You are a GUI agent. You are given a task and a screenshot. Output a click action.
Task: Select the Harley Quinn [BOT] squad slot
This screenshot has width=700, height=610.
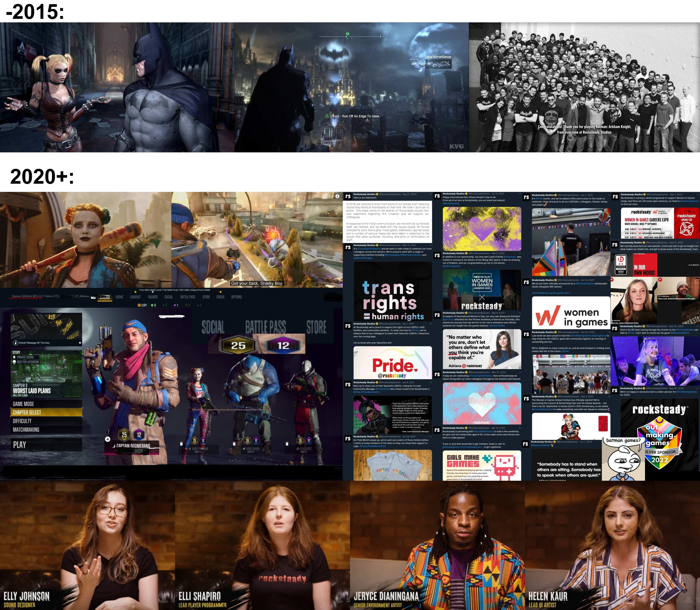199,450
